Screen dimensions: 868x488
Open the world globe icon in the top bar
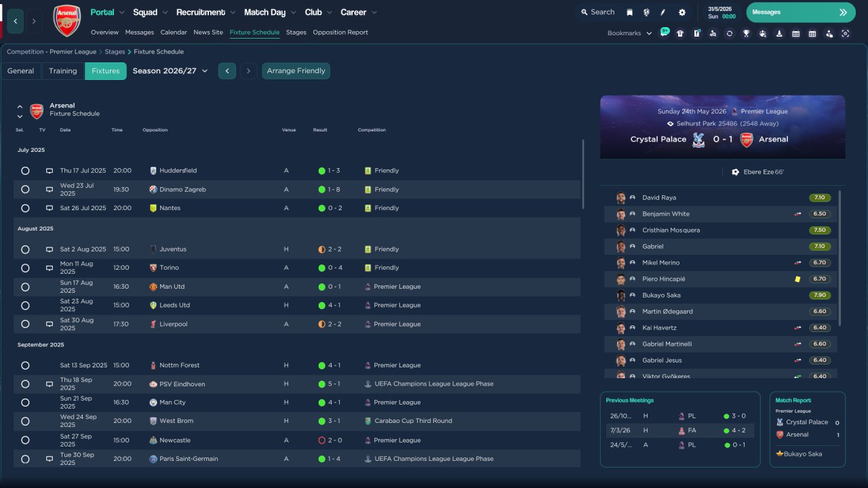[646, 12]
